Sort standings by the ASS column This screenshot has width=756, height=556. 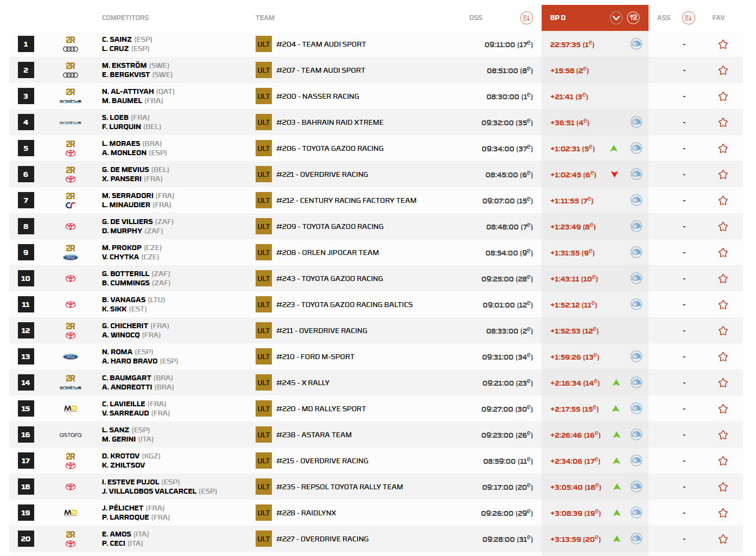[x=688, y=18]
